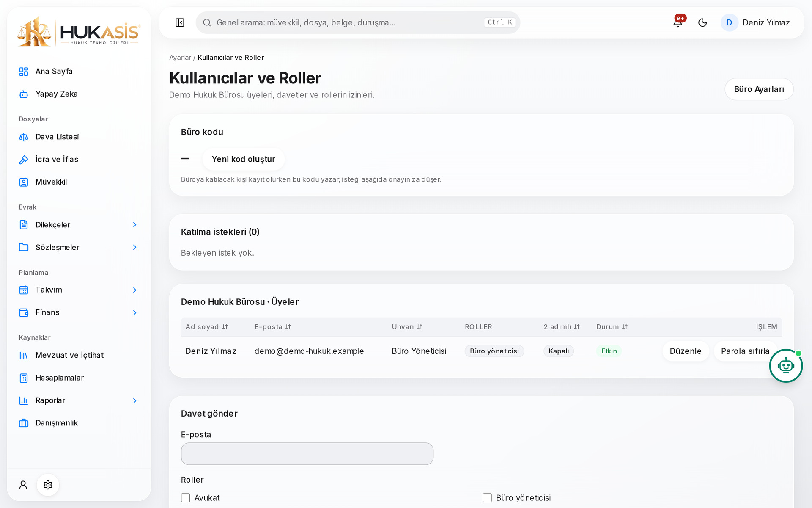This screenshot has height=508, width=812.
Task: Click the İcra ve İflas gavel icon
Action: pyautogui.click(x=24, y=160)
